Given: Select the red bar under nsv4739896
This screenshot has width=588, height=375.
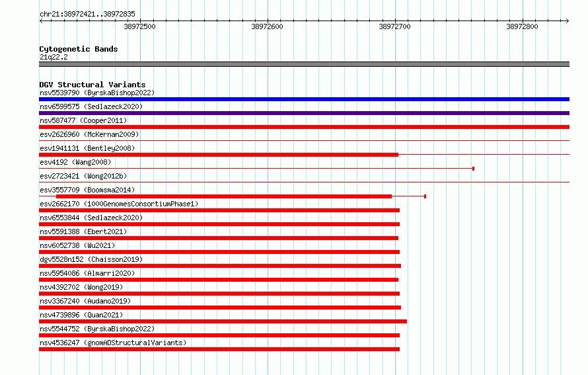Looking at the screenshot, I should (x=223, y=321).
